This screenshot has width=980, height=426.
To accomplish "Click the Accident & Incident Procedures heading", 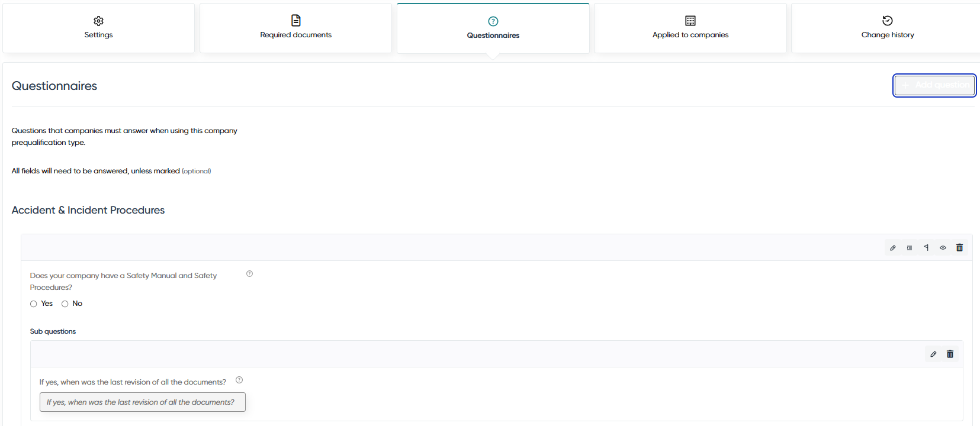I will (88, 210).
